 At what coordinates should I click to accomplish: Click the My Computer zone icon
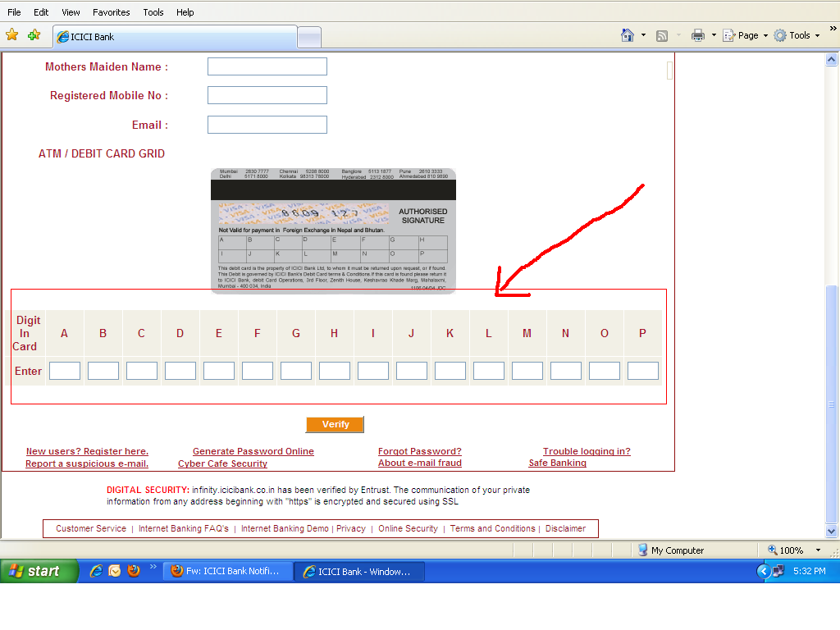pos(643,550)
